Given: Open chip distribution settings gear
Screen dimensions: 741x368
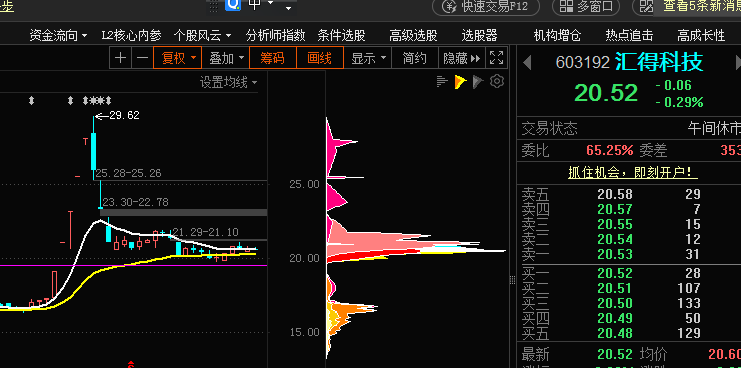Looking at the screenshot, I should (497, 82).
